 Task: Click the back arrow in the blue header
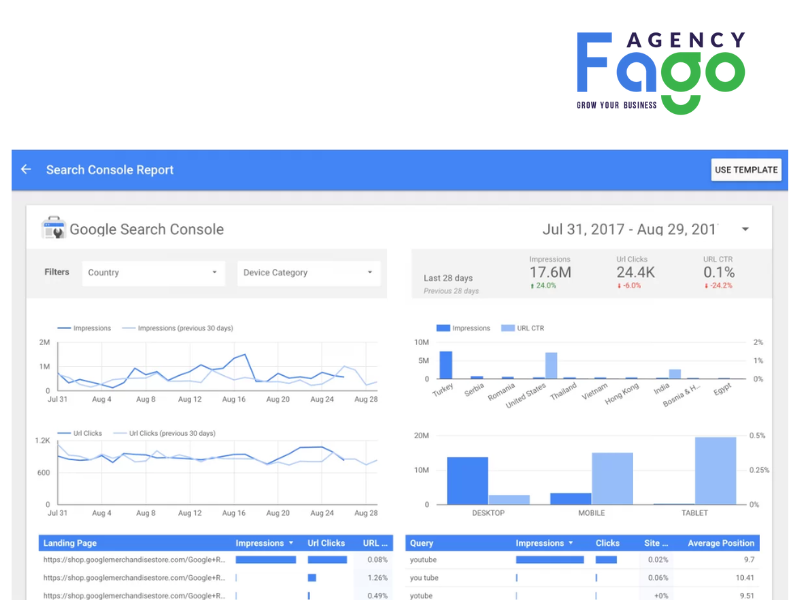coord(26,170)
